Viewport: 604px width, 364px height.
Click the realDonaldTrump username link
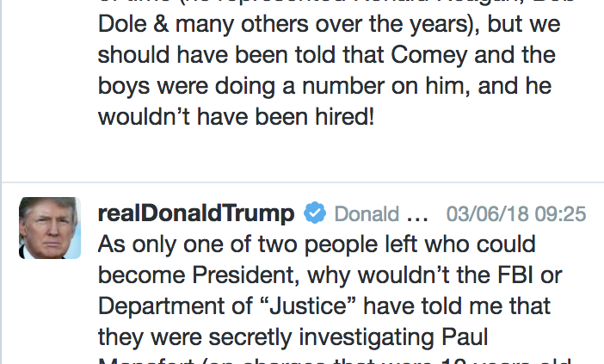pyautogui.click(x=196, y=213)
